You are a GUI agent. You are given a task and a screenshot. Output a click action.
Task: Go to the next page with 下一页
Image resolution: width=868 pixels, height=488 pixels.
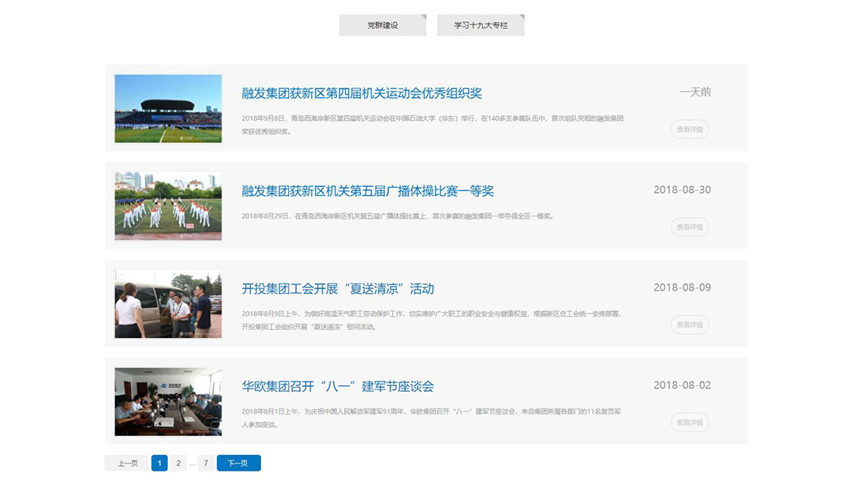tap(238, 463)
